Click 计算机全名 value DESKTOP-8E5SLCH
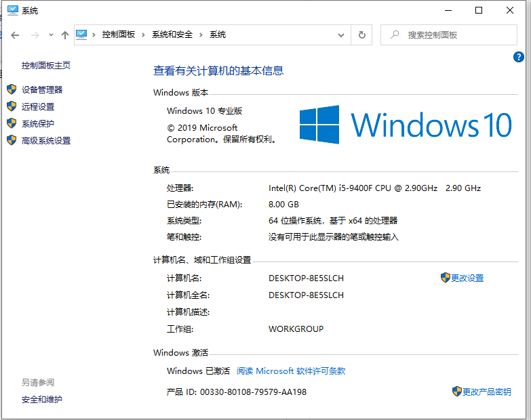The height and width of the screenshot is (420, 531). point(306,295)
